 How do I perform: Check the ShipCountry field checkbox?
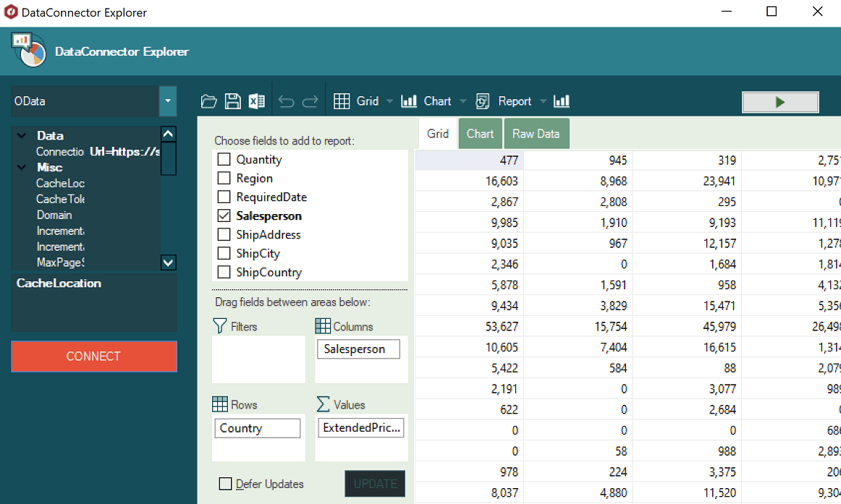pos(224,272)
